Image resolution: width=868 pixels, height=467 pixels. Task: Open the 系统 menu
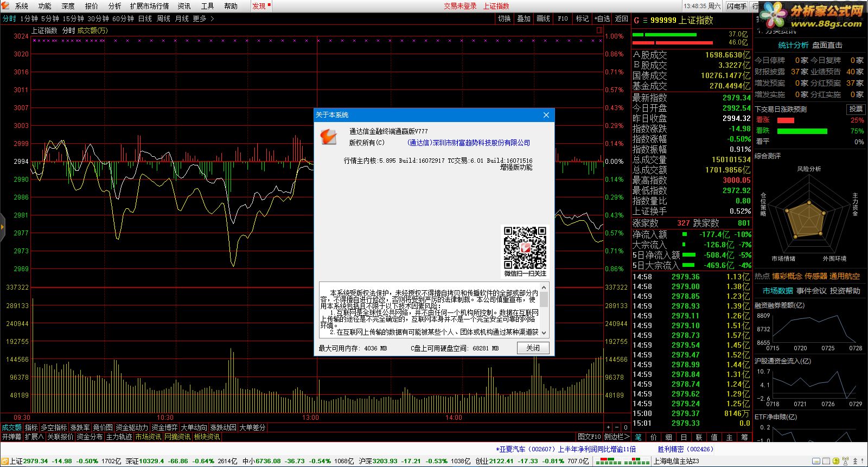pos(22,6)
